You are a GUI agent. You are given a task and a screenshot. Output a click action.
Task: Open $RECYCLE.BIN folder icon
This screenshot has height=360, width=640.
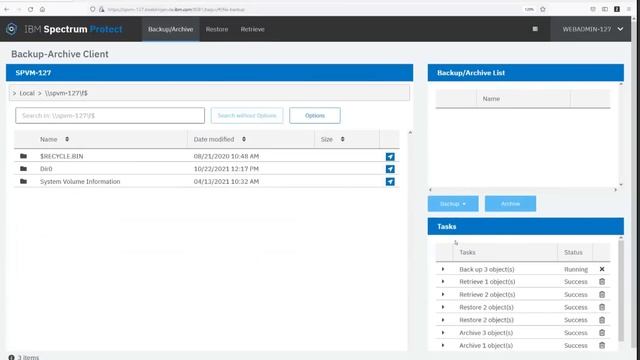coord(23,156)
